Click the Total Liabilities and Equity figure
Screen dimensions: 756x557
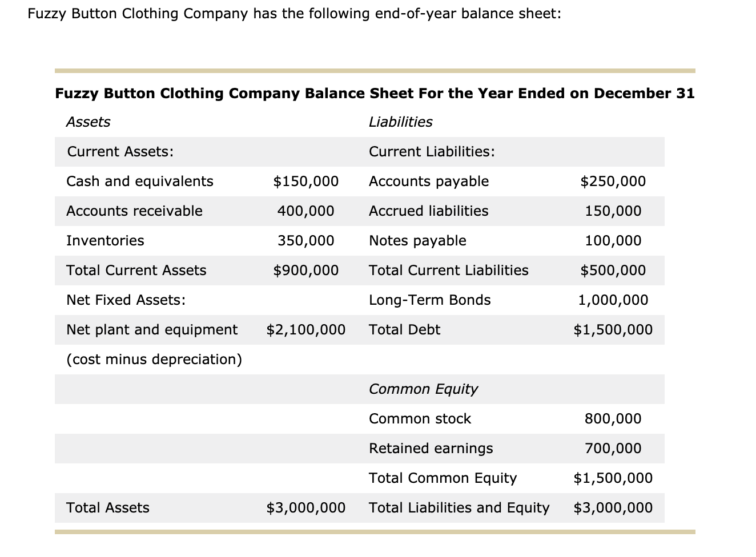[613, 507]
